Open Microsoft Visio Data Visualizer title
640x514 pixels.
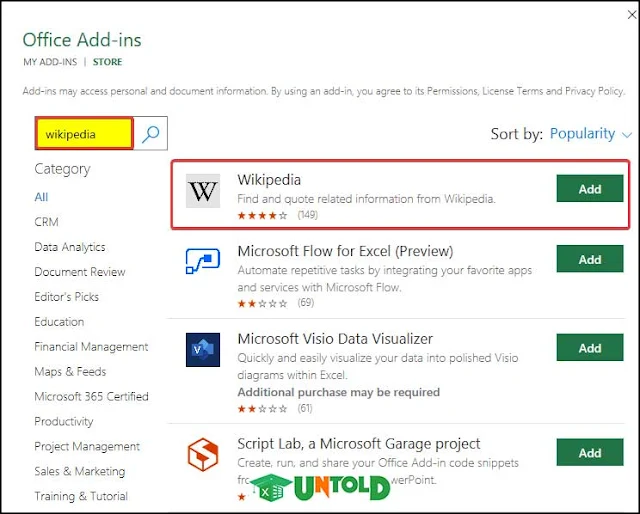tap(335, 339)
